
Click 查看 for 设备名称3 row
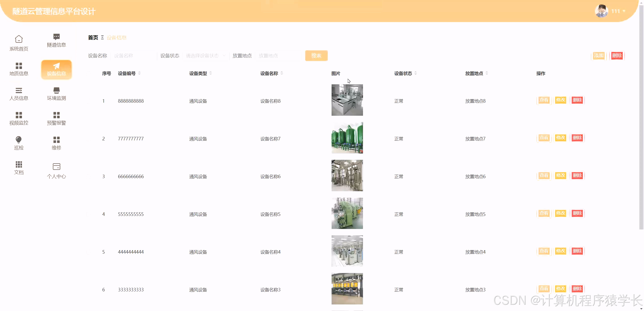[544, 289]
